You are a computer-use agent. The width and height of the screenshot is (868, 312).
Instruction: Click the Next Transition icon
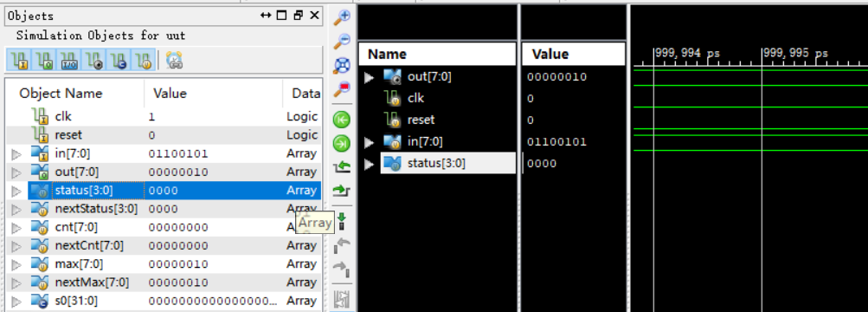pyautogui.click(x=342, y=192)
